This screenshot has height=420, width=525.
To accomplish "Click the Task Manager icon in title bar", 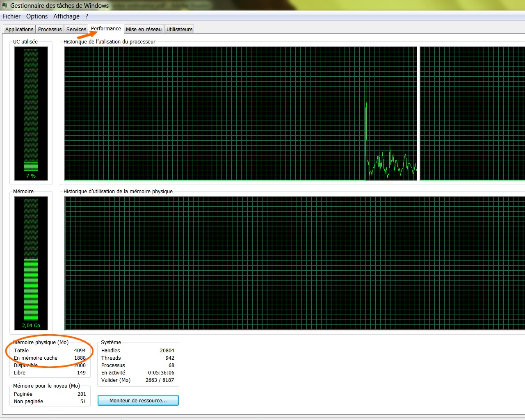I will [5, 5].
